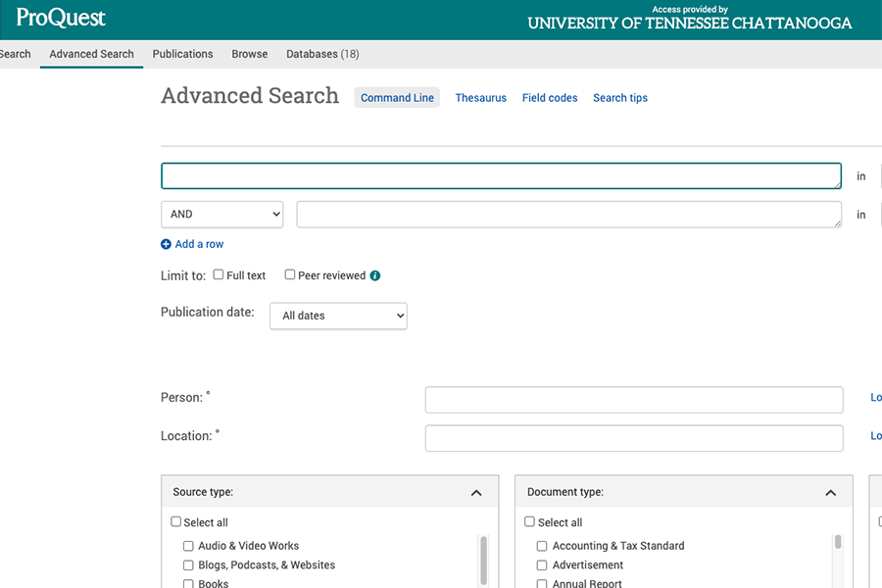The height and width of the screenshot is (588, 882).
Task: Click the Source type list scrollbar
Action: click(x=484, y=561)
